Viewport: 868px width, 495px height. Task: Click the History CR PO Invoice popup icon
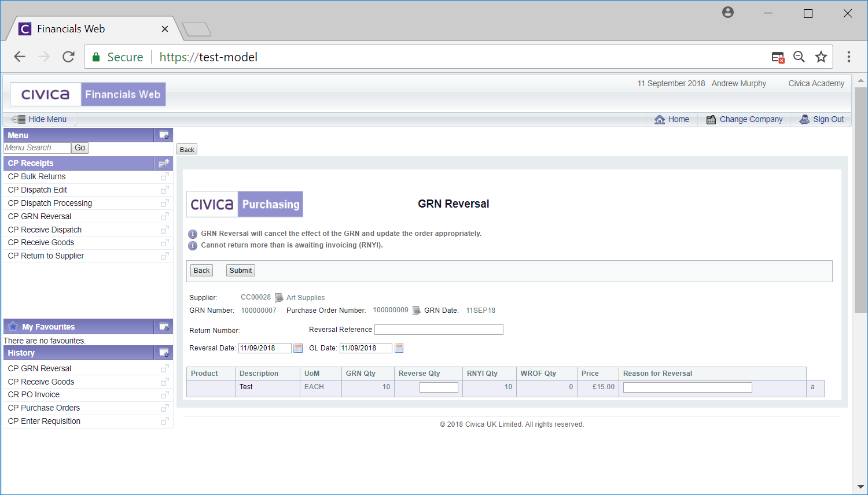(165, 394)
